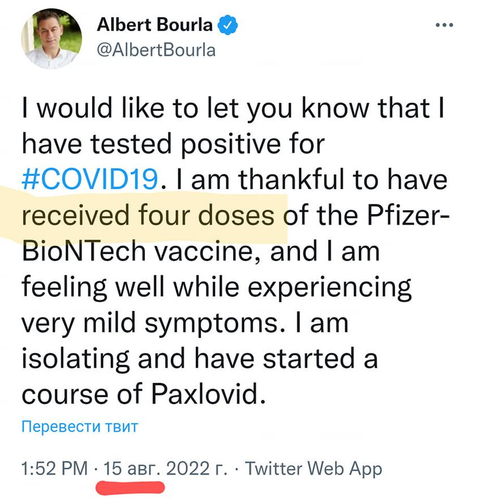Click the blue verified badge icon
The width and height of the screenshot is (477, 500).
pos(228,25)
